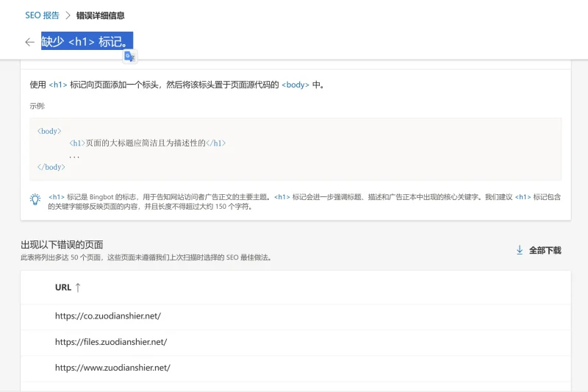Click the <h1> example code line
588x392 pixels.
(x=148, y=143)
